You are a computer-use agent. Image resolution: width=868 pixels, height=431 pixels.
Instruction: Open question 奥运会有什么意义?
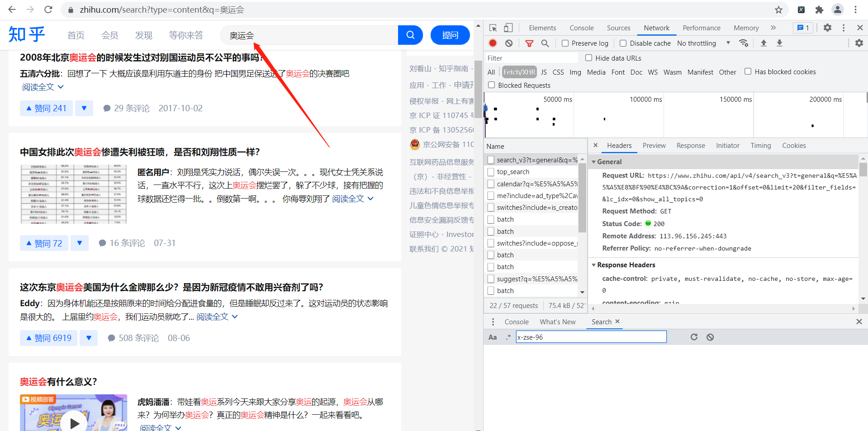(58, 382)
